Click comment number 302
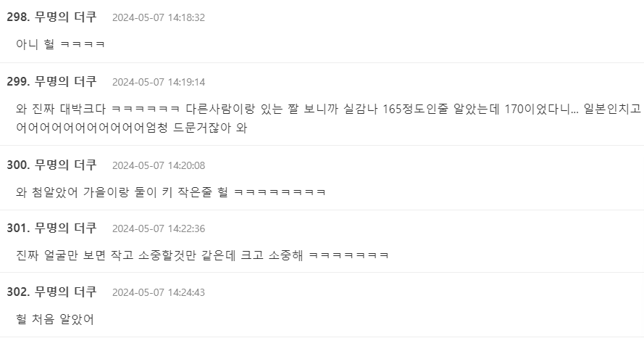Viewport: 644px width, 338px height. (x=18, y=292)
